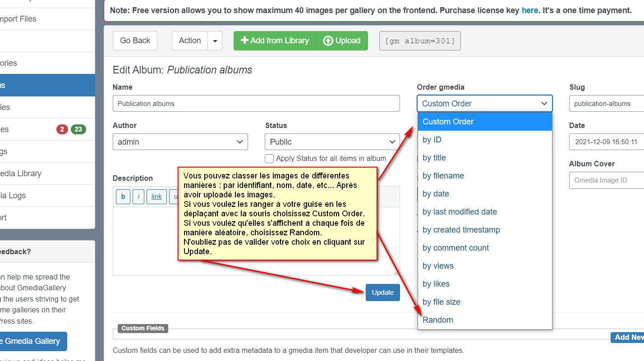Click the red badge showing 2

(x=62, y=129)
